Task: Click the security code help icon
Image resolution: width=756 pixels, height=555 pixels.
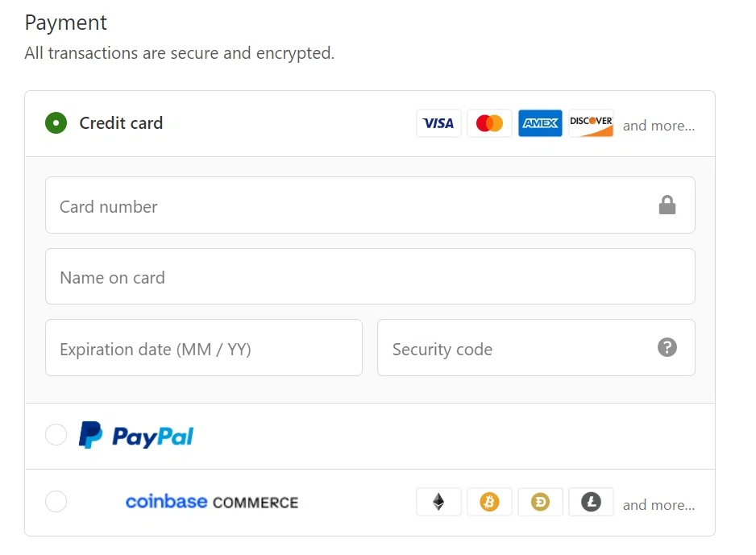Action: [x=667, y=348]
